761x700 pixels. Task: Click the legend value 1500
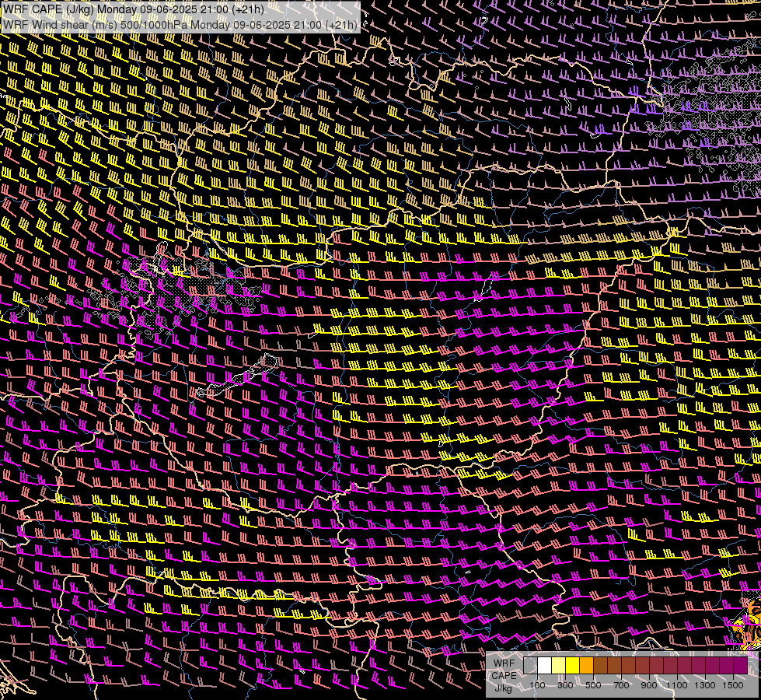[733, 685]
